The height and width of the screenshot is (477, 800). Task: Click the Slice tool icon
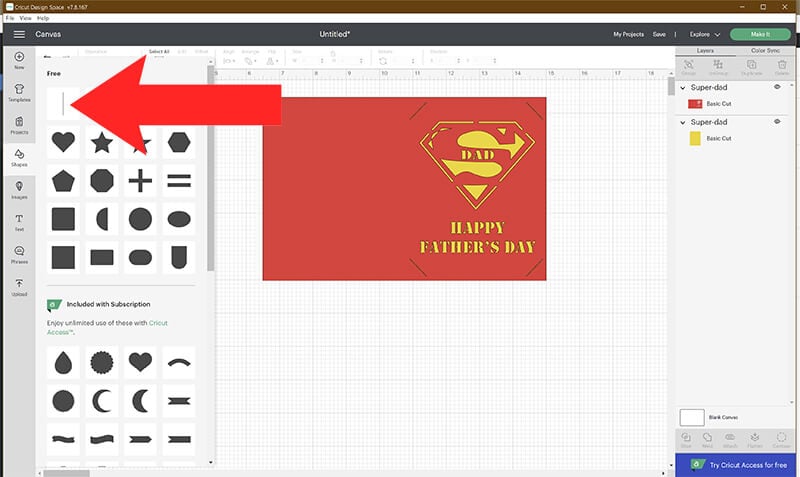pyautogui.click(x=686, y=440)
